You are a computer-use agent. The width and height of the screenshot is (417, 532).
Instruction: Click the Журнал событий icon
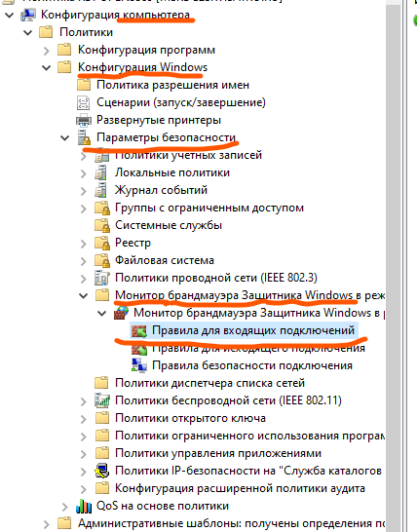pyautogui.click(x=101, y=190)
